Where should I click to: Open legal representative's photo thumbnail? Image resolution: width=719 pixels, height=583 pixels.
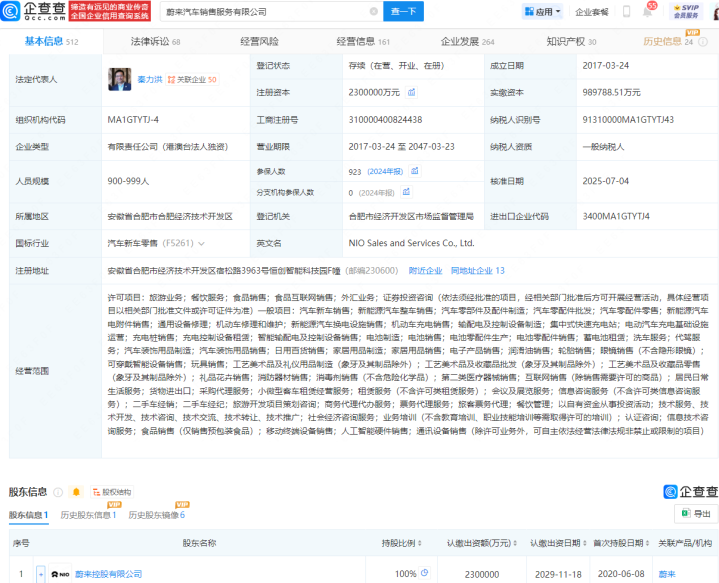click(x=120, y=79)
